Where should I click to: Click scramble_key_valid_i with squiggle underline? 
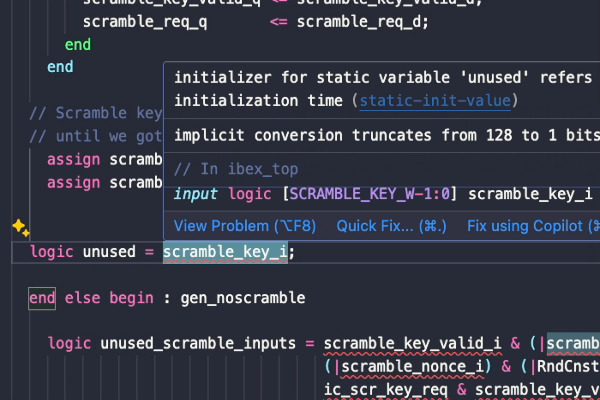(x=412, y=343)
